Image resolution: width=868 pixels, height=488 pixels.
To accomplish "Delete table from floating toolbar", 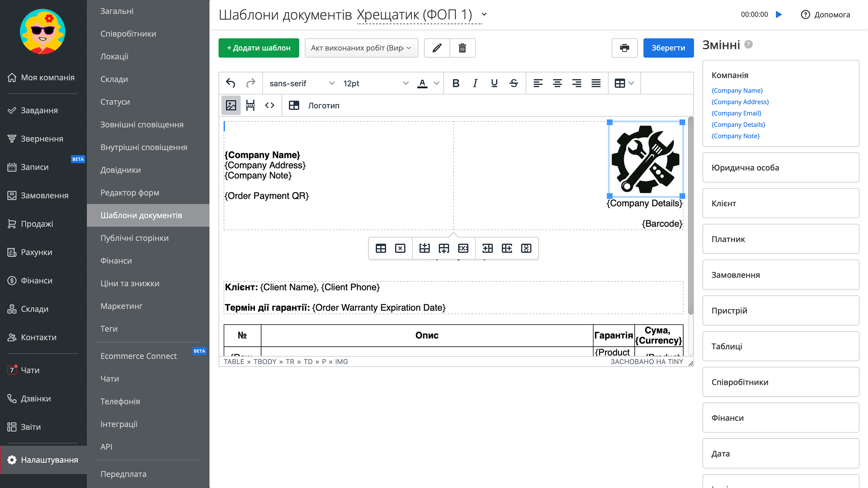I will pyautogui.click(x=400, y=248).
